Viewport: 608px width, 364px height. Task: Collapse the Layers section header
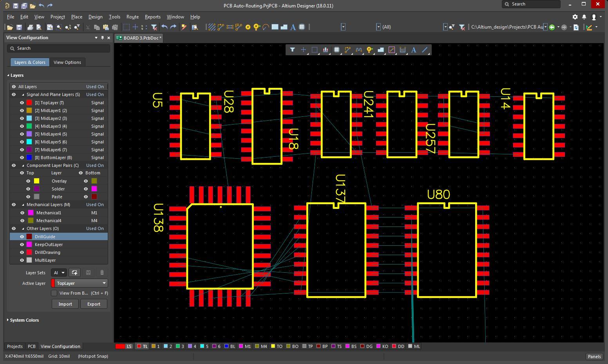pos(16,75)
